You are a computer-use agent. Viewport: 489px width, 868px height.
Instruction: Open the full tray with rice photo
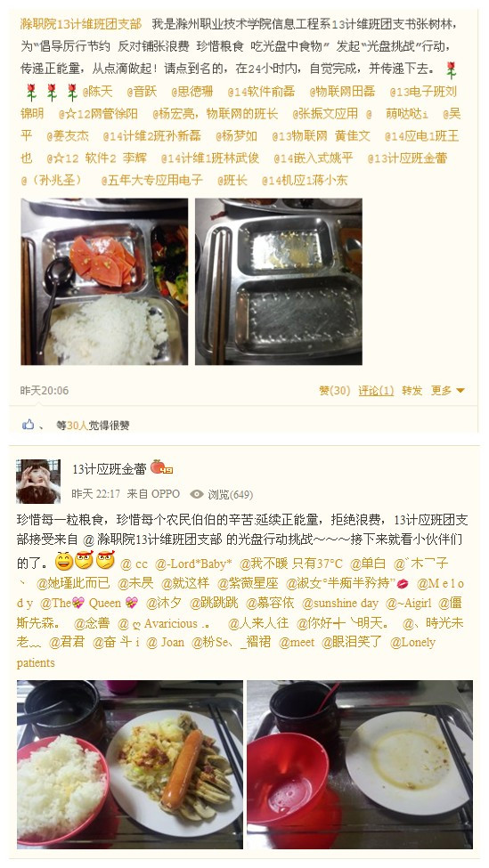click(104, 281)
